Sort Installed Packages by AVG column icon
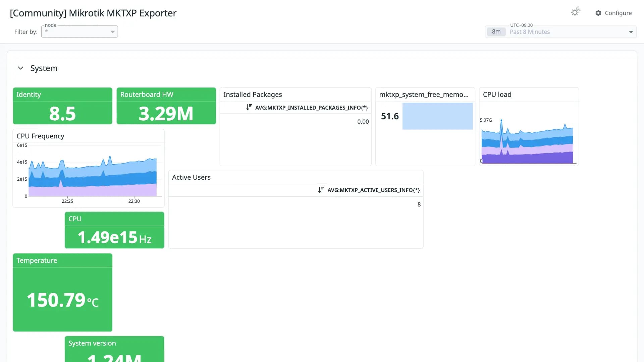Viewport: 644px width, 362px height. point(249,107)
